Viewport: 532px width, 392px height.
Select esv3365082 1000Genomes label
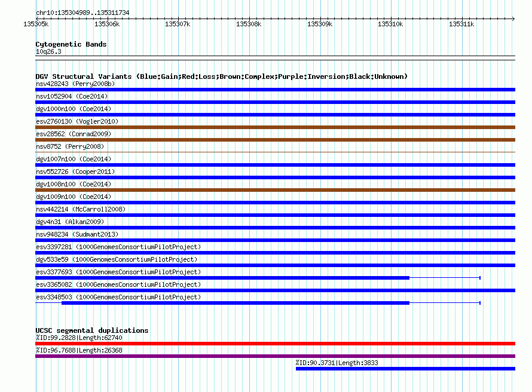(x=118, y=284)
